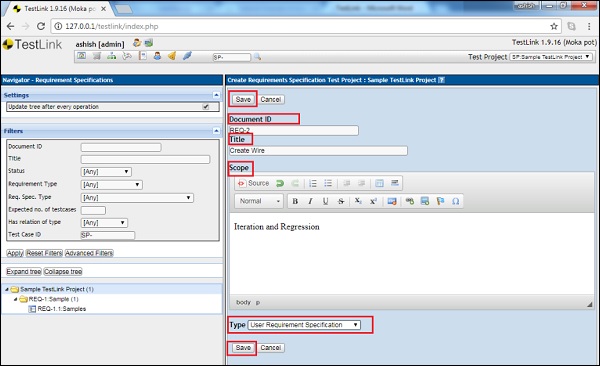Click the Collapse tree button
The width and height of the screenshot is (600, 366).
point(63,271)
